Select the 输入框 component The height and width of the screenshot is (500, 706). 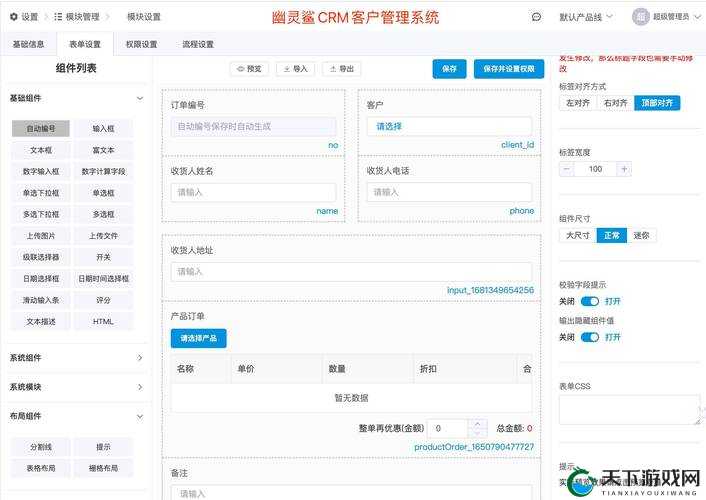(104, 128)
